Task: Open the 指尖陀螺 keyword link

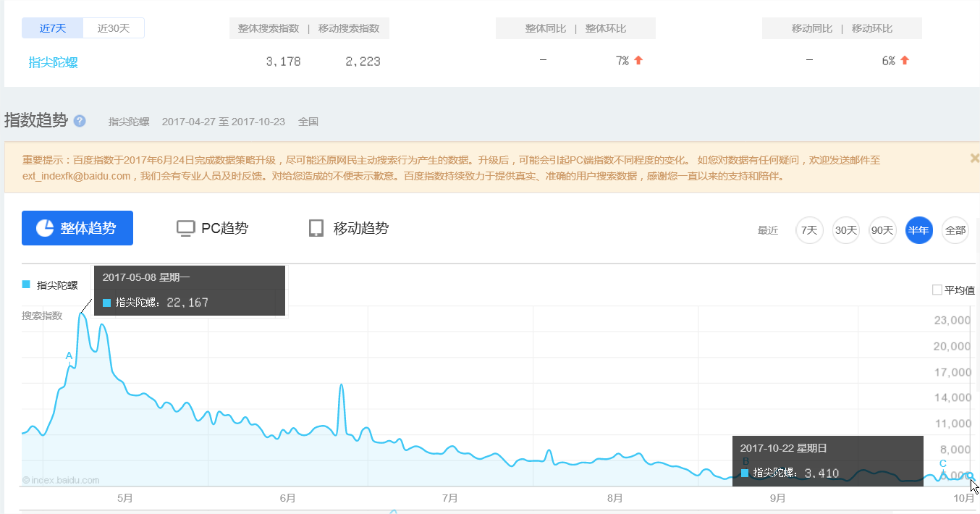Action: pyautogui.click(x=53, y=62)
